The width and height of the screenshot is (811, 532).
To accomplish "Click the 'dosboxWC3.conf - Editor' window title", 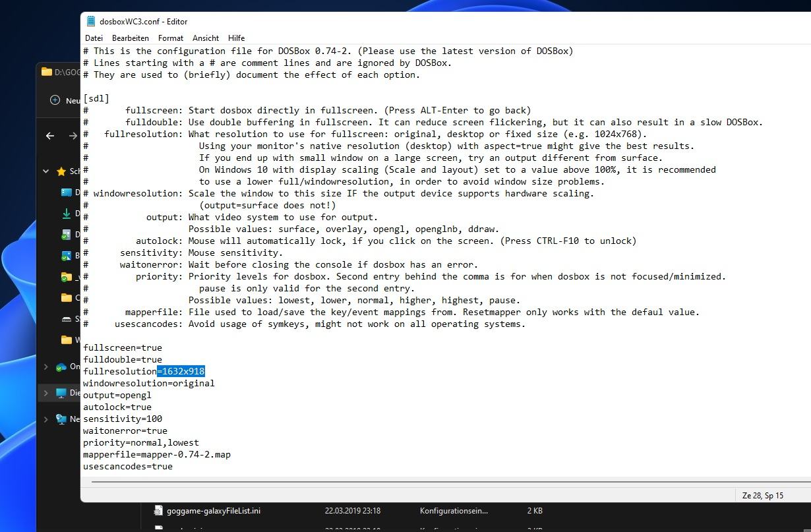I will point(144,21).
